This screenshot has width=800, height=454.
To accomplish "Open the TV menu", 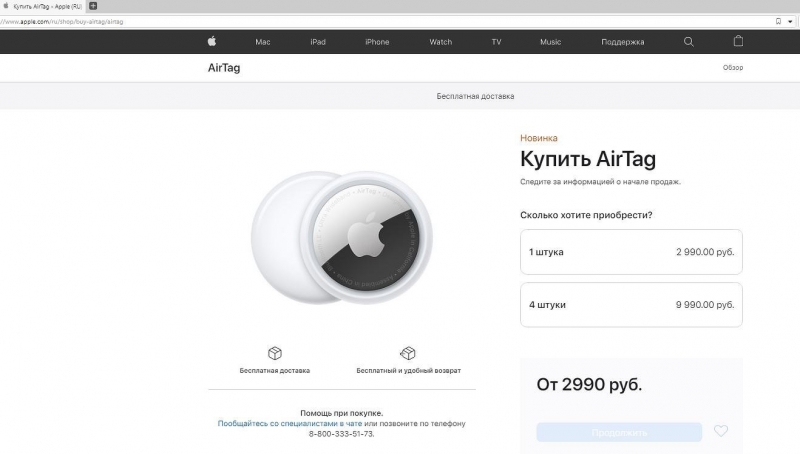I will click(x=496, y=42).
